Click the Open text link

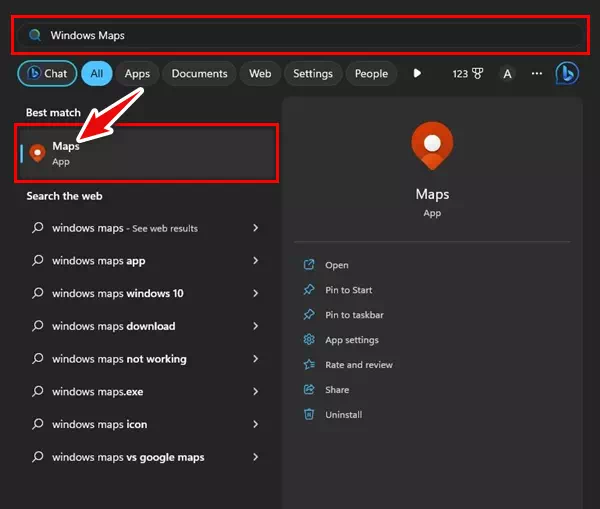click(337, 265)
